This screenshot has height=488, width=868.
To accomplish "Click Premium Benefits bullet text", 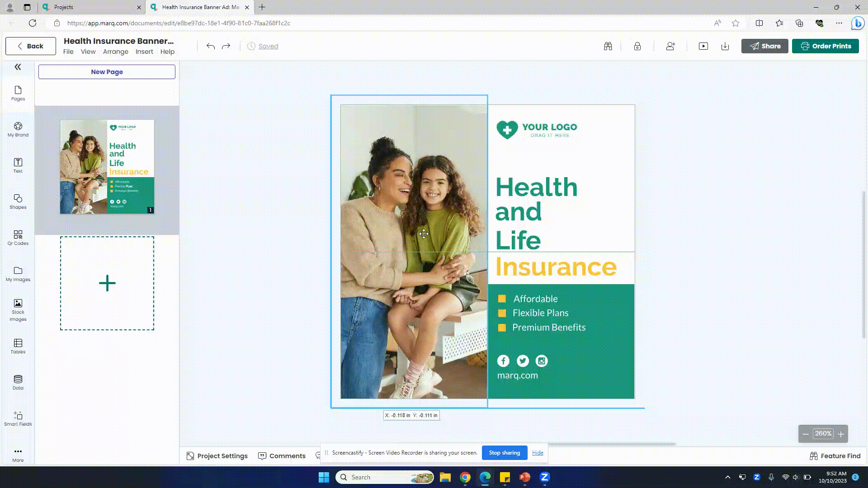I will (x=549, y=328).
